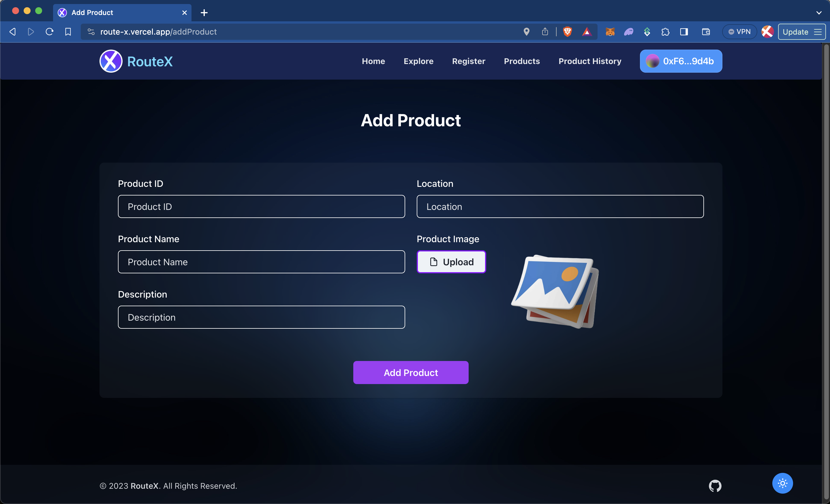830x504 pixels.
Task: Expand the tab list chevron
Action: (x=818, y=13)
